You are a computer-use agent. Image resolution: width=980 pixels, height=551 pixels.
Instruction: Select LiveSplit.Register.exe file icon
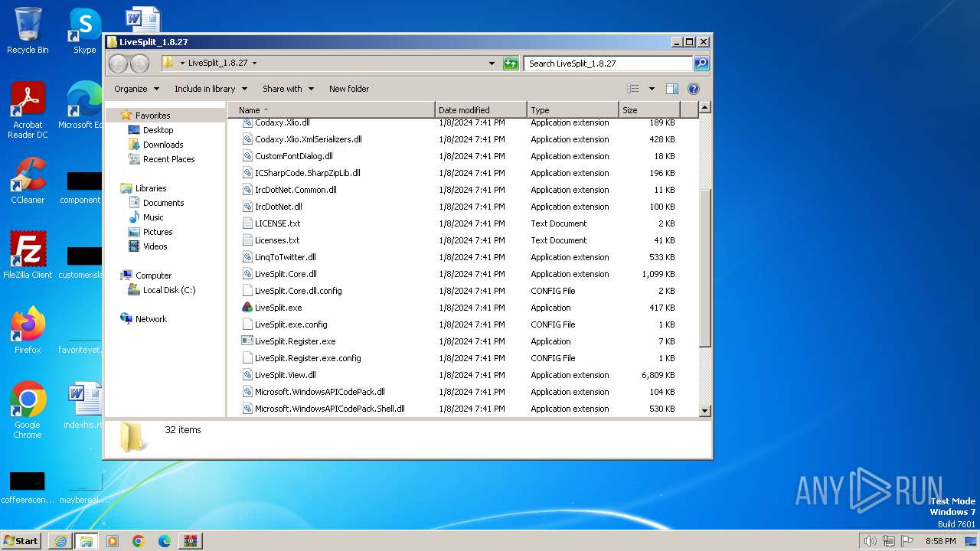click(x=247, y=341)
